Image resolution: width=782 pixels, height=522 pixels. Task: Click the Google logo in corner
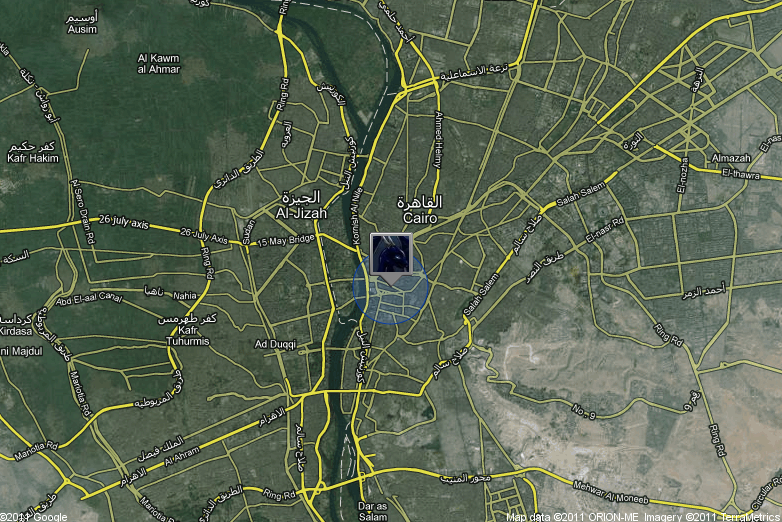click(x=46, y=516)
